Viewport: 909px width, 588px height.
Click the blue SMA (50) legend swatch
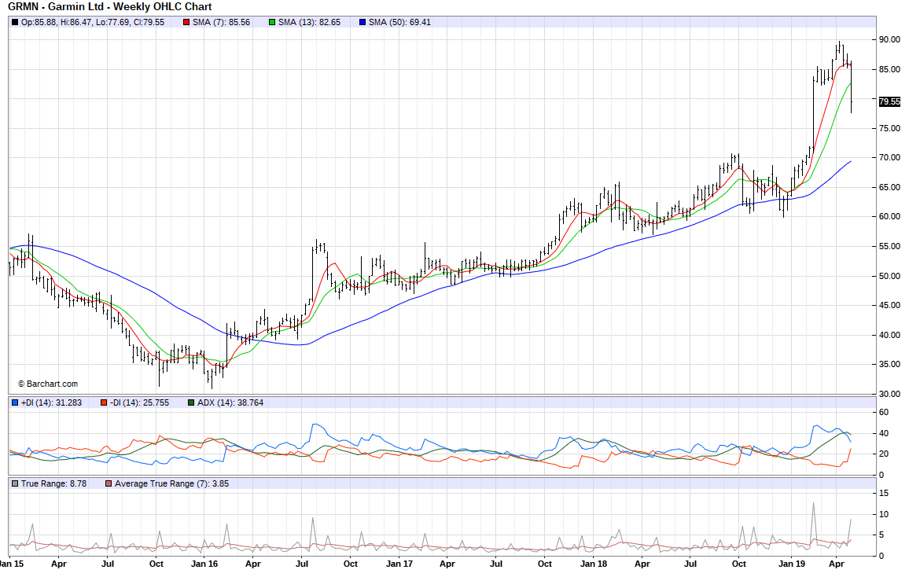tap(362, 23)
